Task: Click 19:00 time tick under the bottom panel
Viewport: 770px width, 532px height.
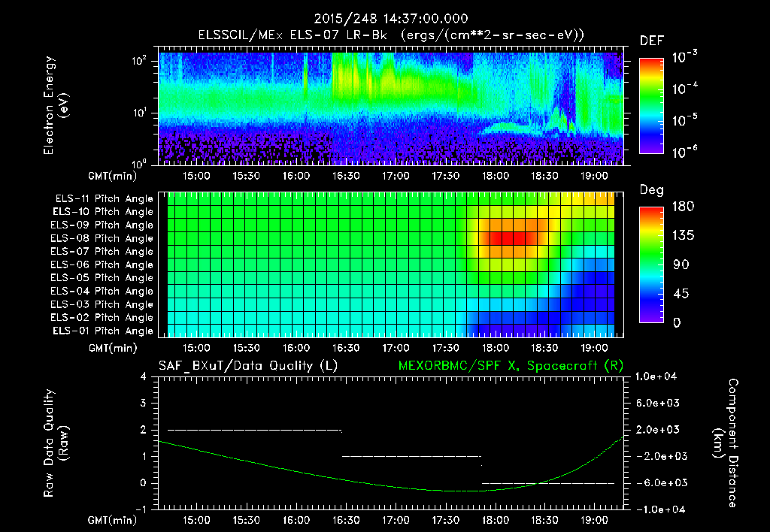Action: pyautogui.click(x=594, y=520)
